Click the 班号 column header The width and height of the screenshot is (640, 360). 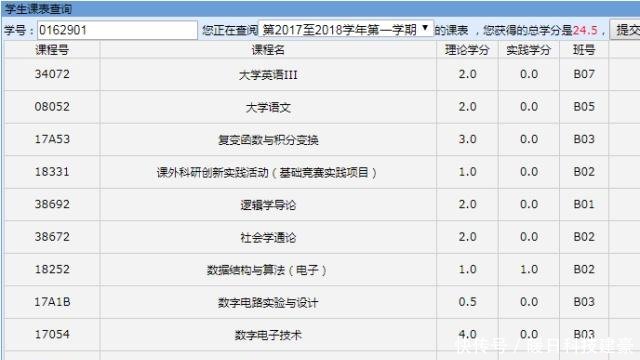click(x=584, y=50)
